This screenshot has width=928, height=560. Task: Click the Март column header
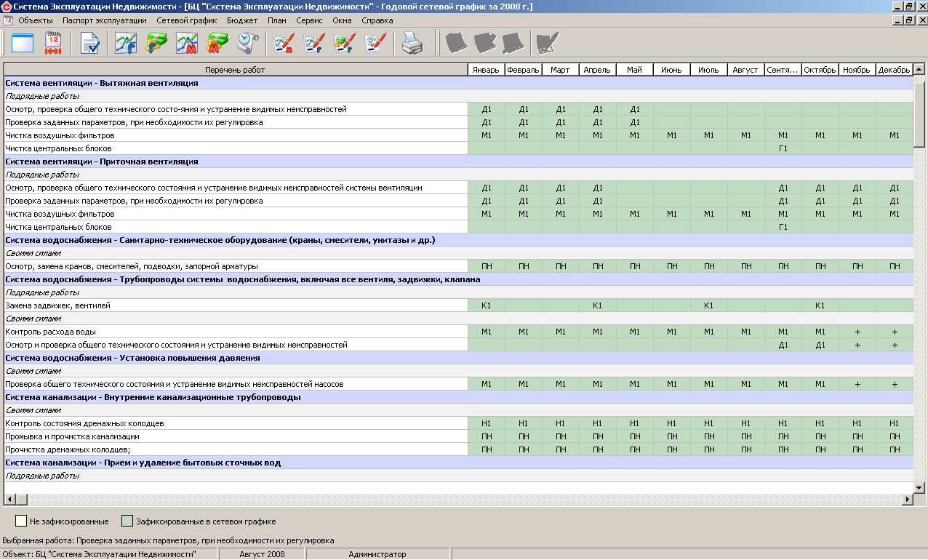coord(560,70)
